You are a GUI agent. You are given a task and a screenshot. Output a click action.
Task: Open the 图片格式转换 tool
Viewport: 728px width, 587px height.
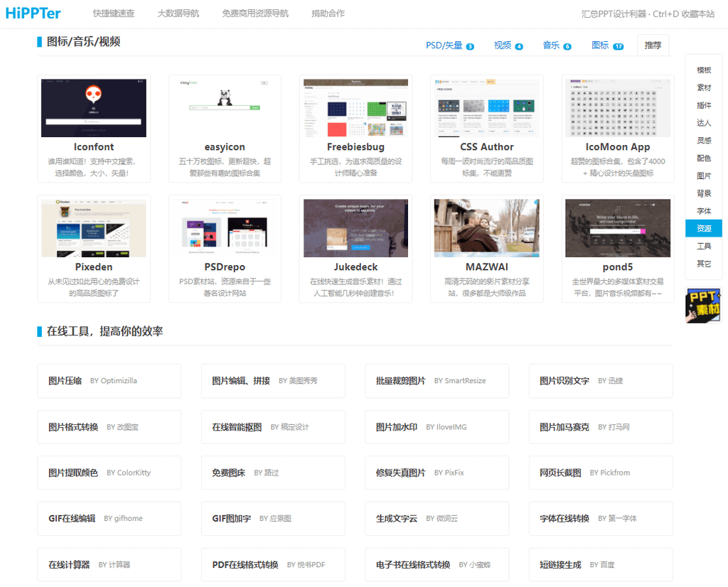109,427
